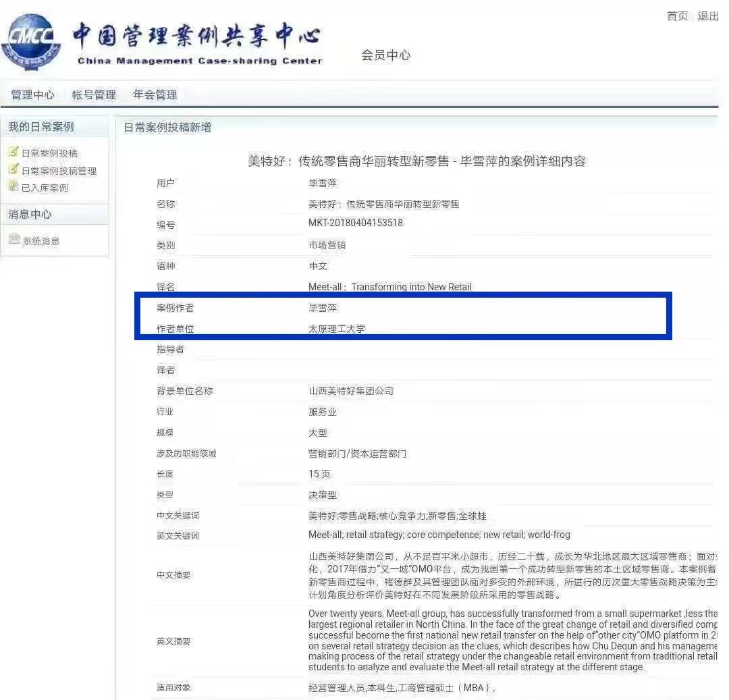Open 会员中心 in the header
The height and width of the screenshot is (700, 729).
385,55
